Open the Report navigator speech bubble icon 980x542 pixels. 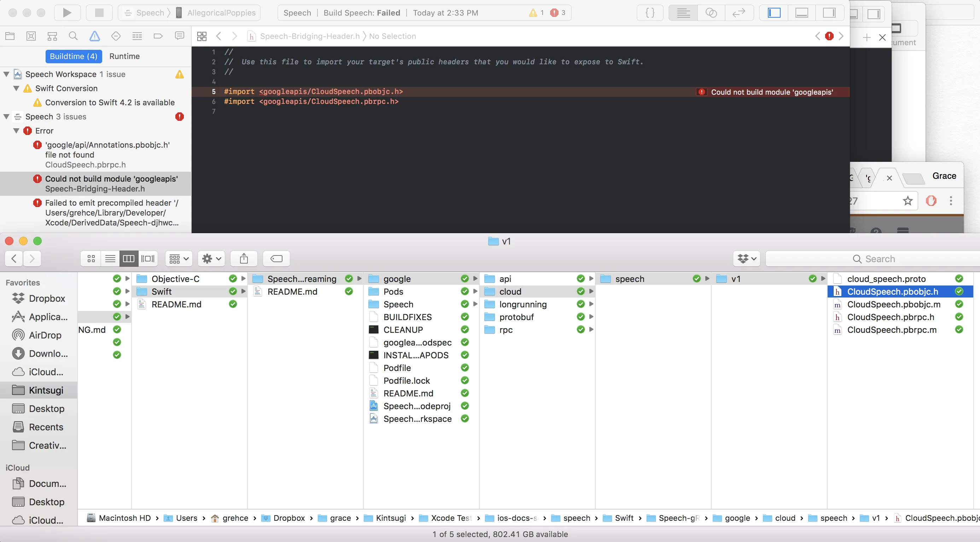click(x=179, y=36)
